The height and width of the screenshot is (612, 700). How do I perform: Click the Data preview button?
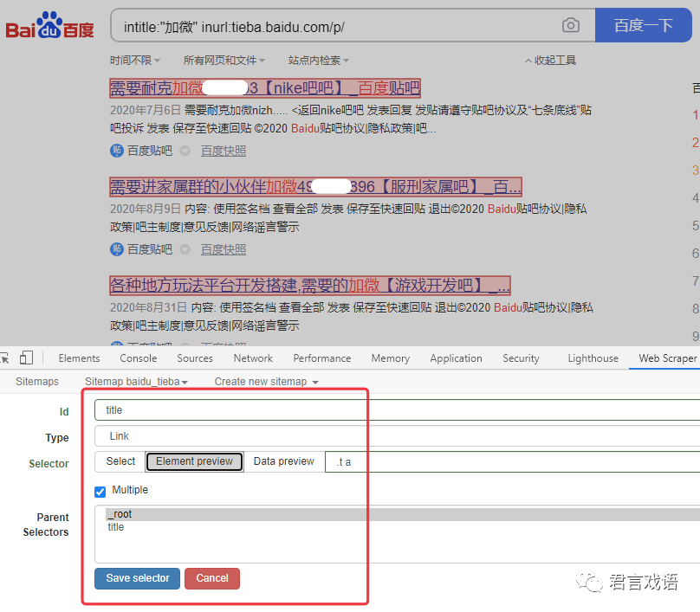click(284, 461)
